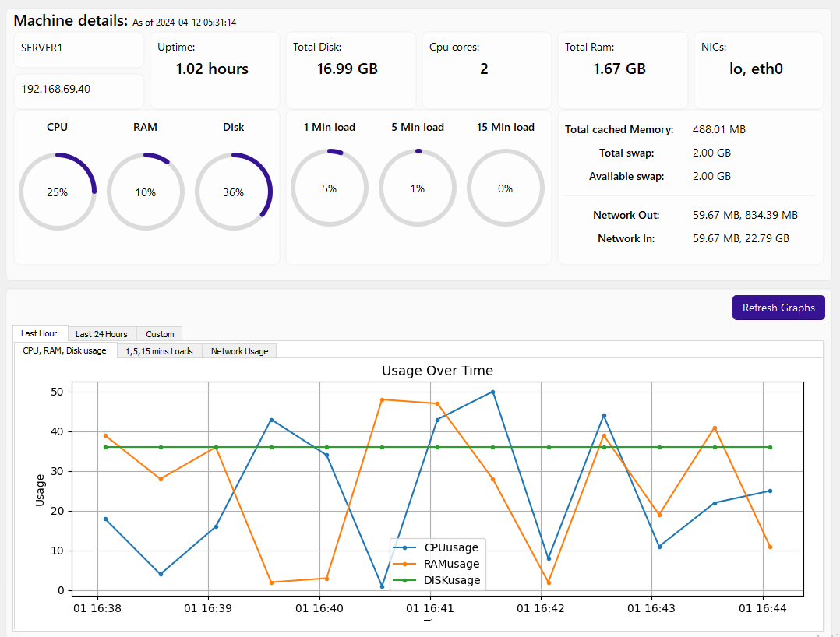Click the SERVER1 hostname text

[x=42, y=48]
